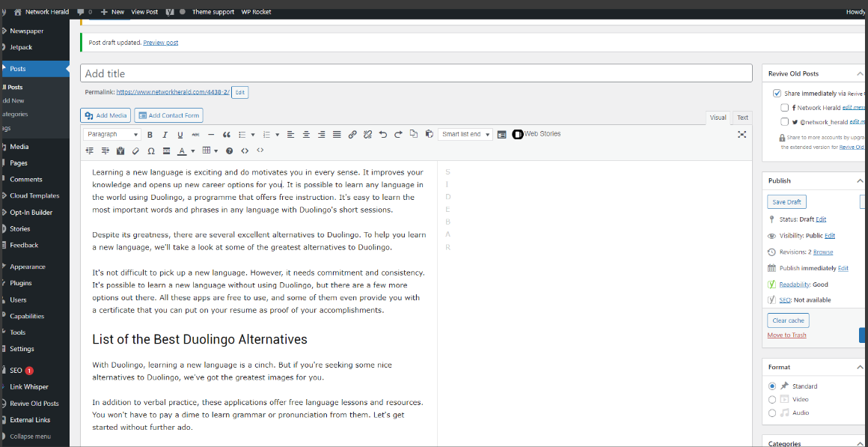Open WP Rocket in admin bar

point(256,12)
